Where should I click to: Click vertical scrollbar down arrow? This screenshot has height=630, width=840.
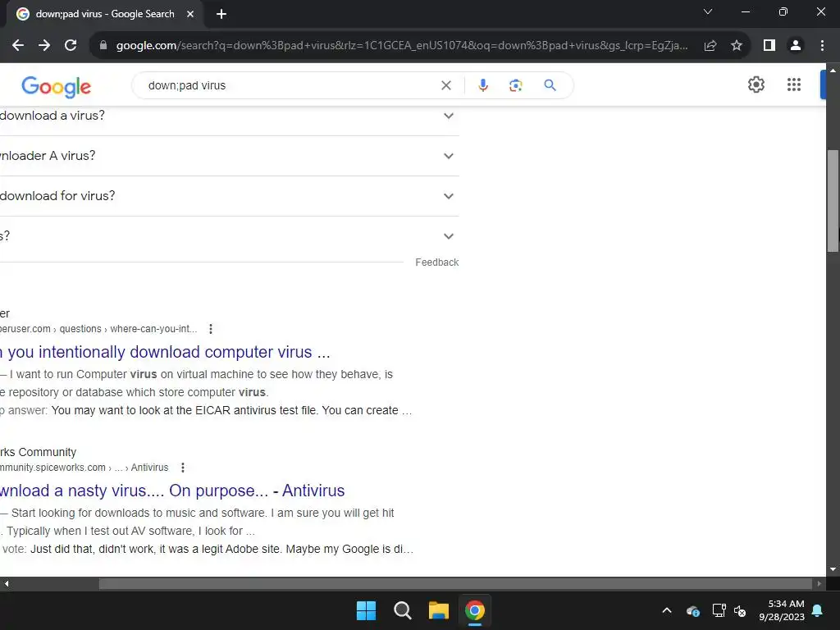pyautogui.click(x=833, y=569)
